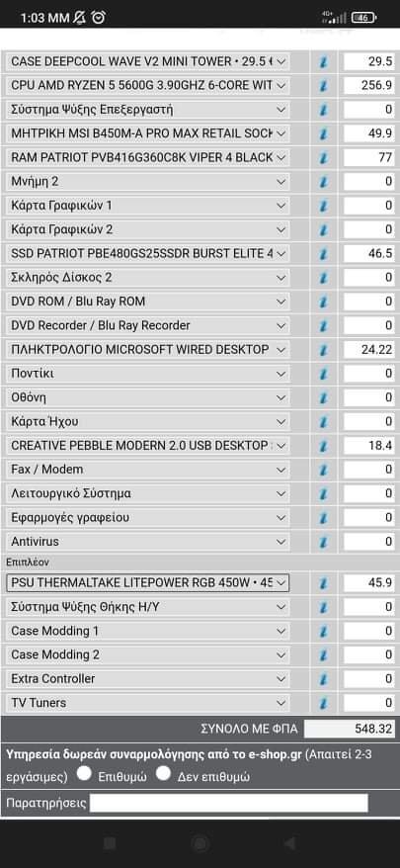Viewport: 400px width, 868px height.
Task: Click info icon next to MSI B450M-A PRO MAX
Action: click(x=324, y=134)
